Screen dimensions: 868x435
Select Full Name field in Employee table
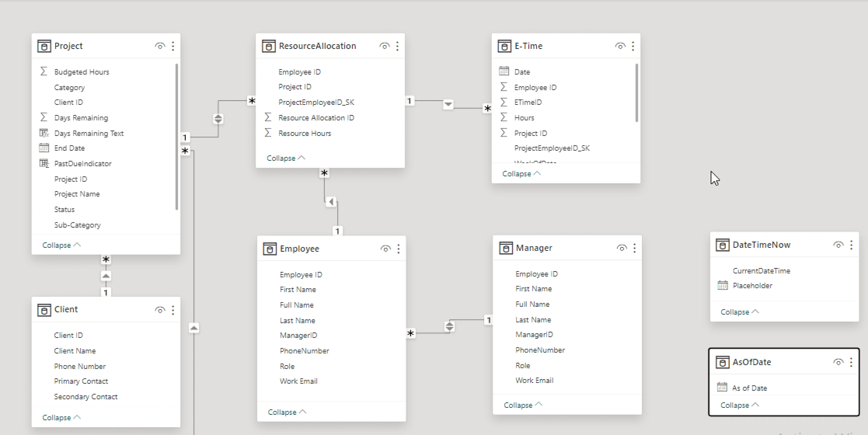pyautogui.click(x=296, y=305)
